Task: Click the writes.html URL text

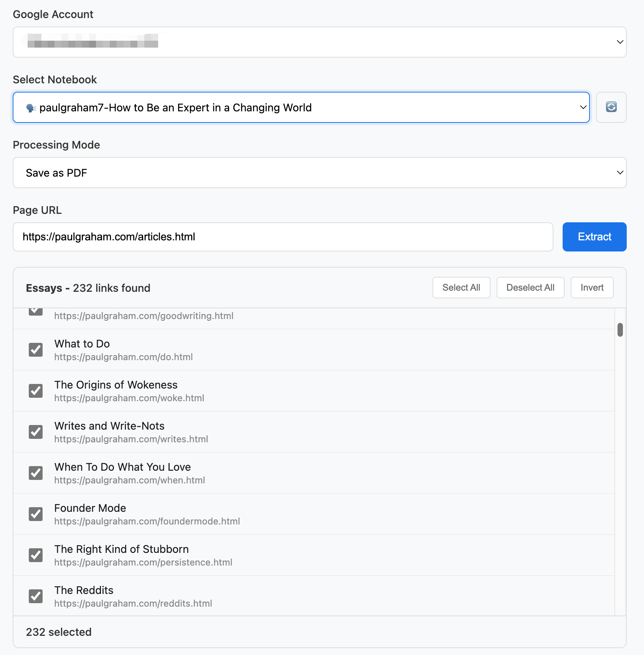Action: 131,439
